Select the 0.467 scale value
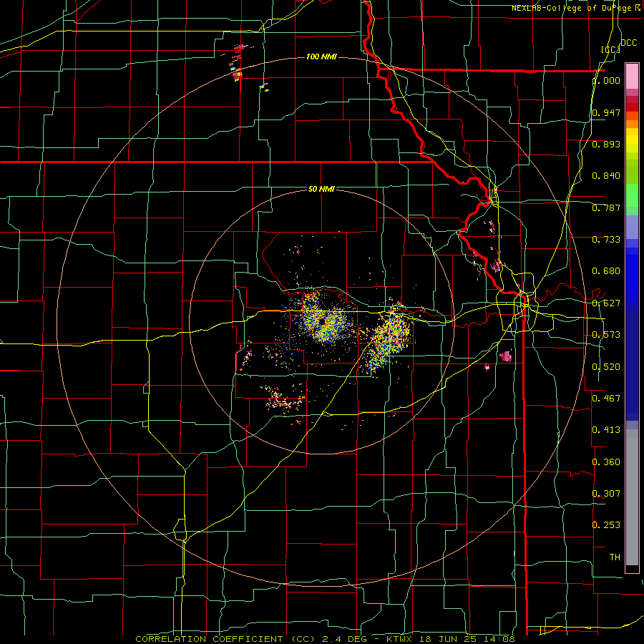Image resolution: width=644 pixels, height=644 pixels. click(x=606, y=399)
